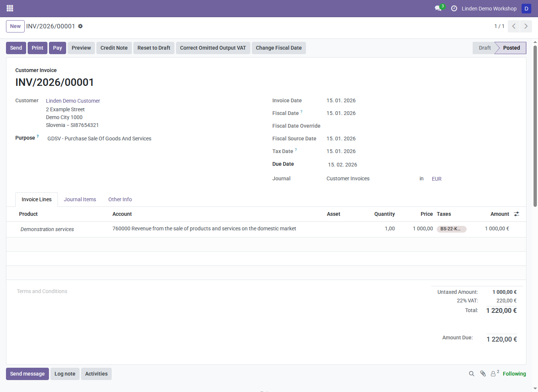Image resolution: width=538 pixels, height=392 pixels.
Task: Select the Draft status stage
Action: point(485,48)
